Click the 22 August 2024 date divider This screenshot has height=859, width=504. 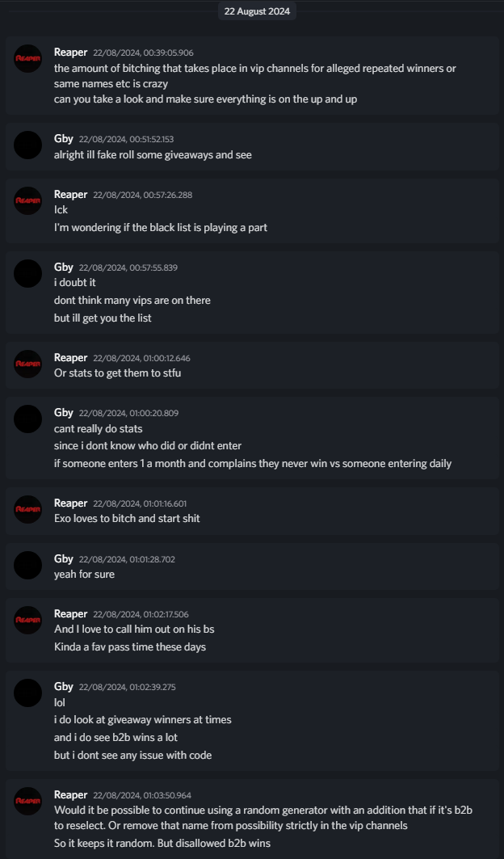point(257,11)
